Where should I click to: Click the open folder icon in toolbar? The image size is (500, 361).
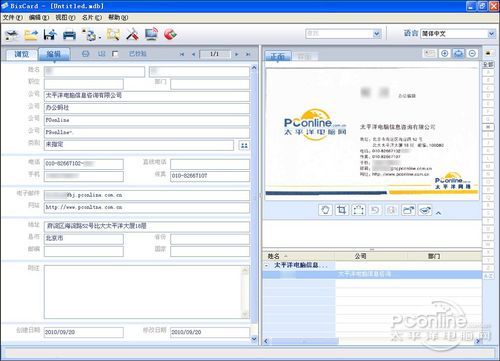coord(31,35)
